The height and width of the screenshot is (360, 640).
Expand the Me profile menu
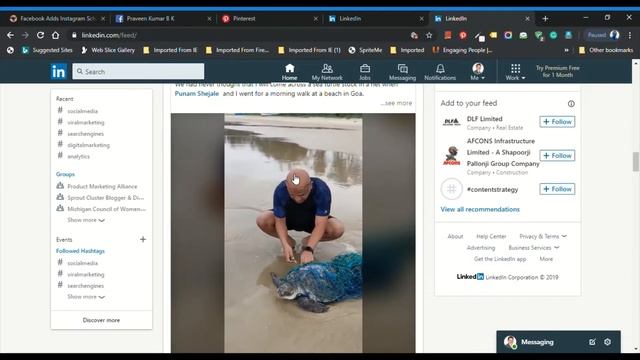(x=478, y=72)
